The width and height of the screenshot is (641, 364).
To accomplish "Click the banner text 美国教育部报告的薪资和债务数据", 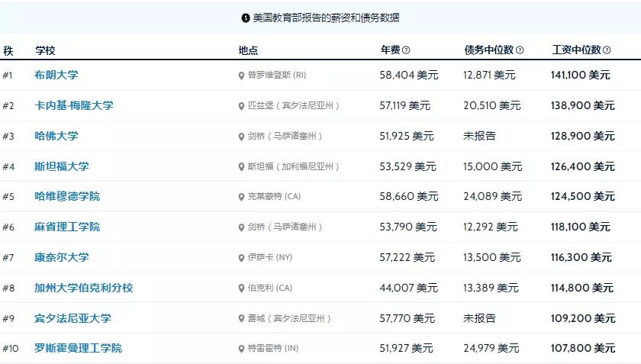I will (x=326, y=18).
